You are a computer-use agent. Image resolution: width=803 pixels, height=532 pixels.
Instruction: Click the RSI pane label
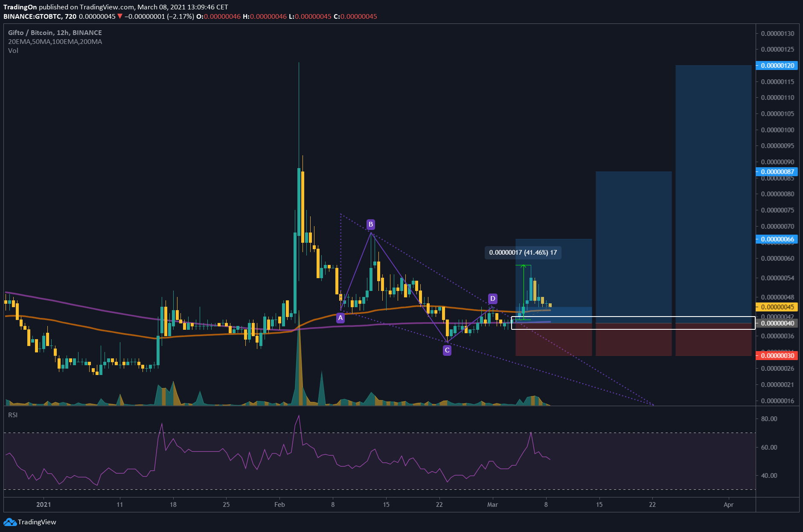pos(13,415)
